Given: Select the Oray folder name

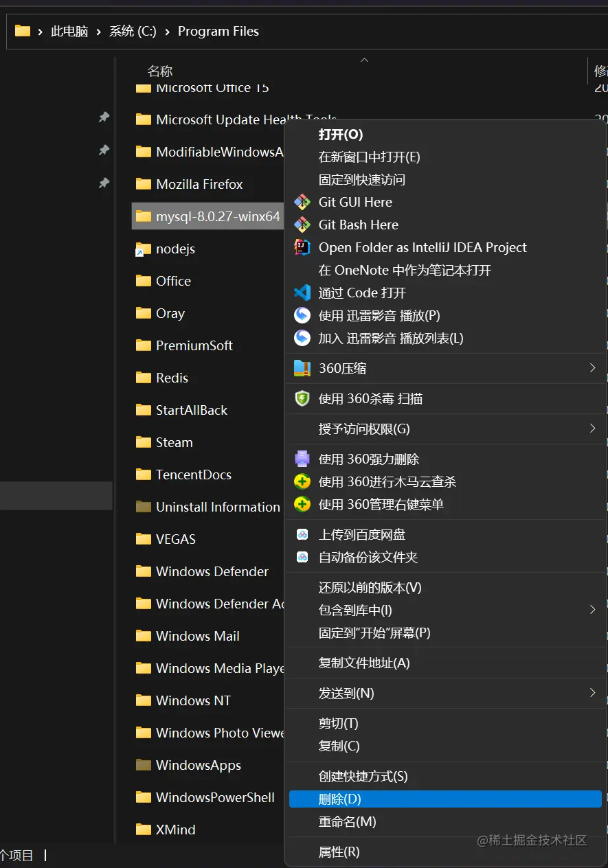Looking at the screenshot, I should (x=170, y=313).
